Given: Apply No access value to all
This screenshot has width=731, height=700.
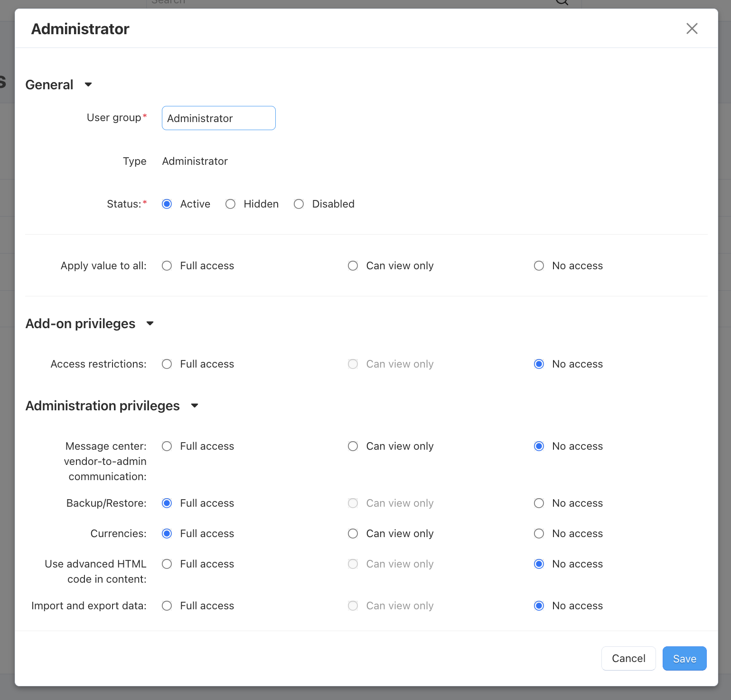Looking at the screenshot, I should (x=539, y=266).
